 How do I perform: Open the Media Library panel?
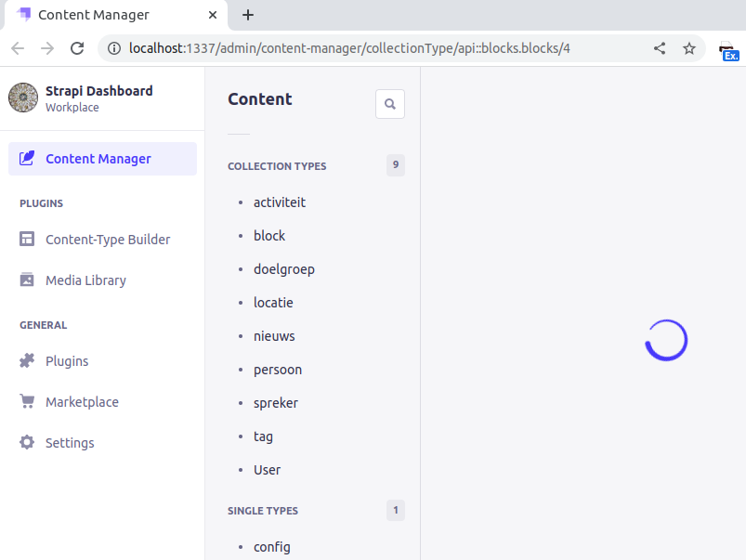point(28,280)
